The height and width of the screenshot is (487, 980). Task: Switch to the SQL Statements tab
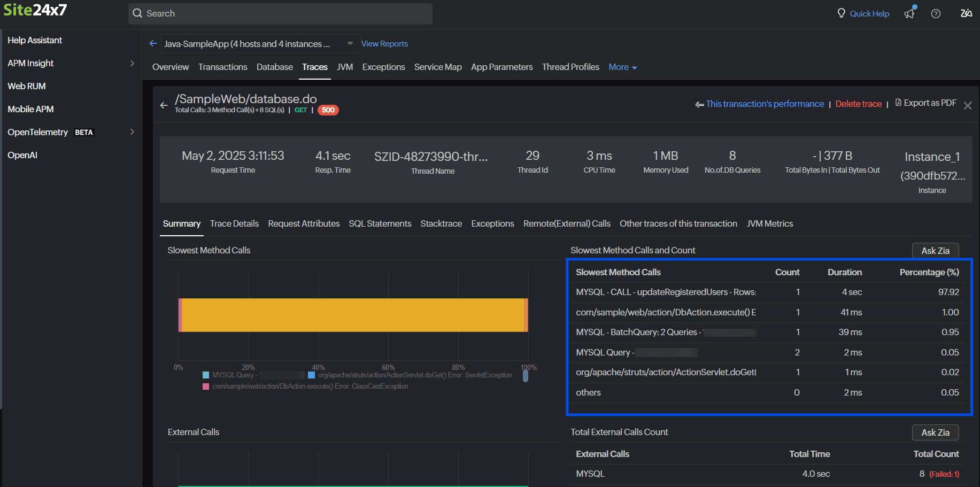coord(380,223)
